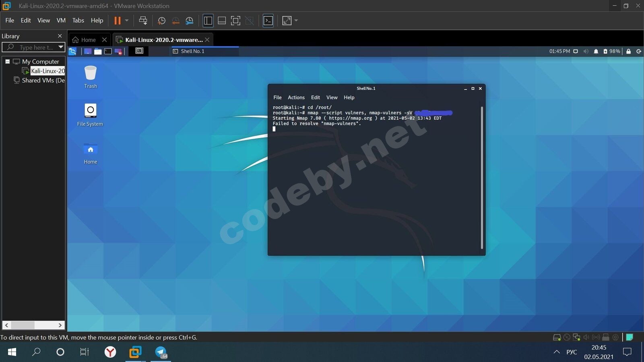
Task: Click the display icon in the Kali panel
Action: click(x=576, y=51)
